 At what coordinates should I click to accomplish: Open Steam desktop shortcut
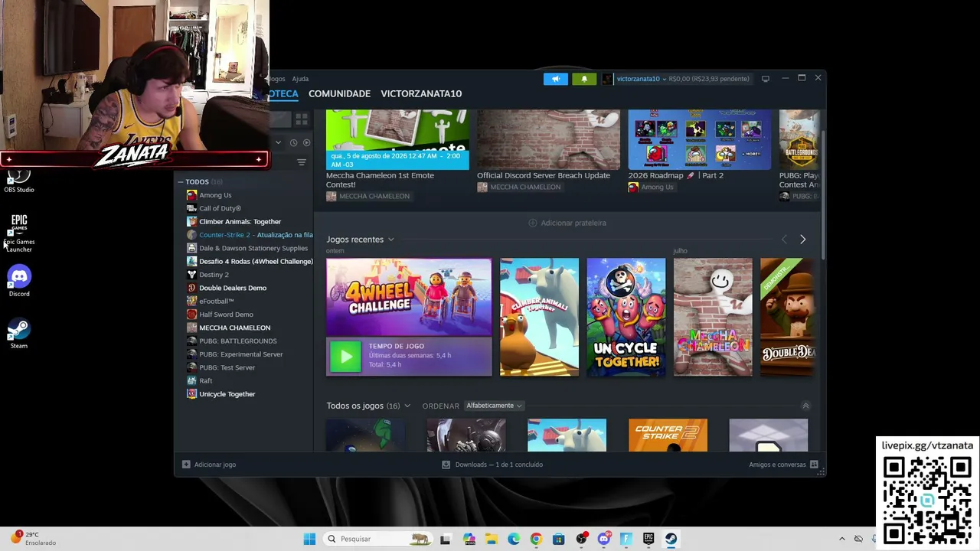(19, 333)
